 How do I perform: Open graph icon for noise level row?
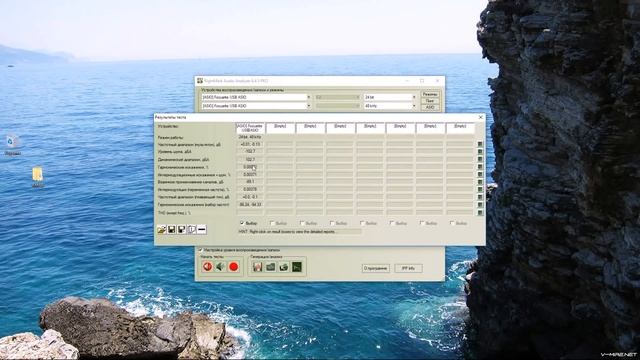480,152
